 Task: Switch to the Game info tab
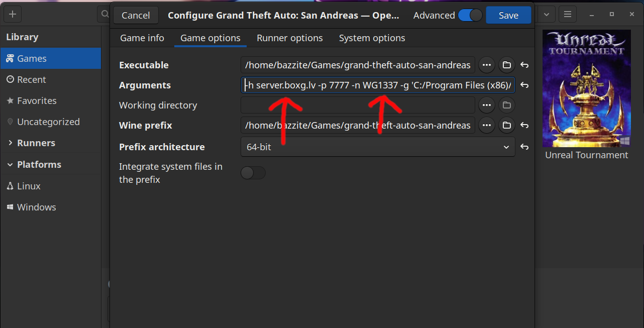coord(142,38)
